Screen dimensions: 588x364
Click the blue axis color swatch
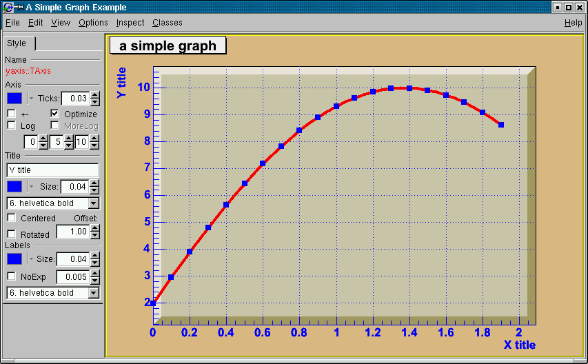[x=14, y=99]
